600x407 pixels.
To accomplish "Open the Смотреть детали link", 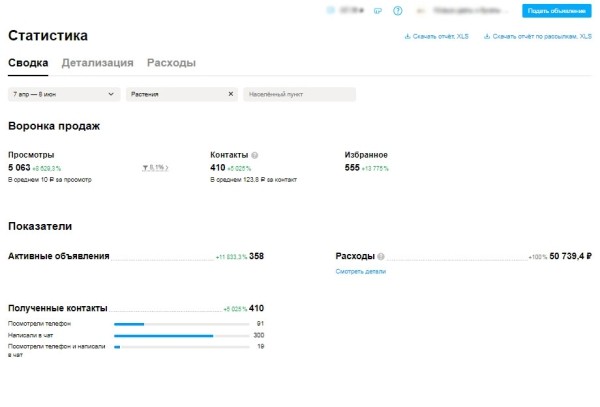I will (x=360, y=271).
